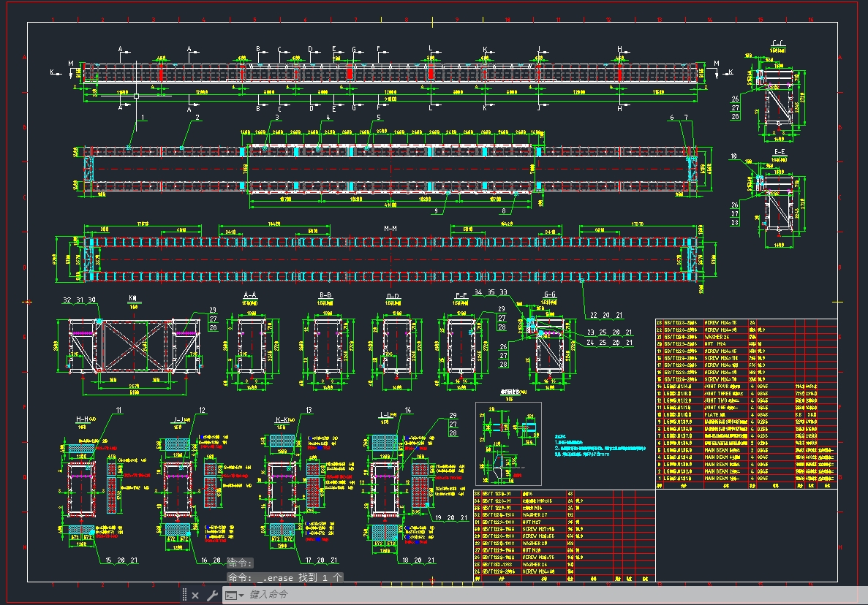Click 'NUT M27' in the lower parts table
This screenshot has width=868, height=605.
tap(532, 522)
